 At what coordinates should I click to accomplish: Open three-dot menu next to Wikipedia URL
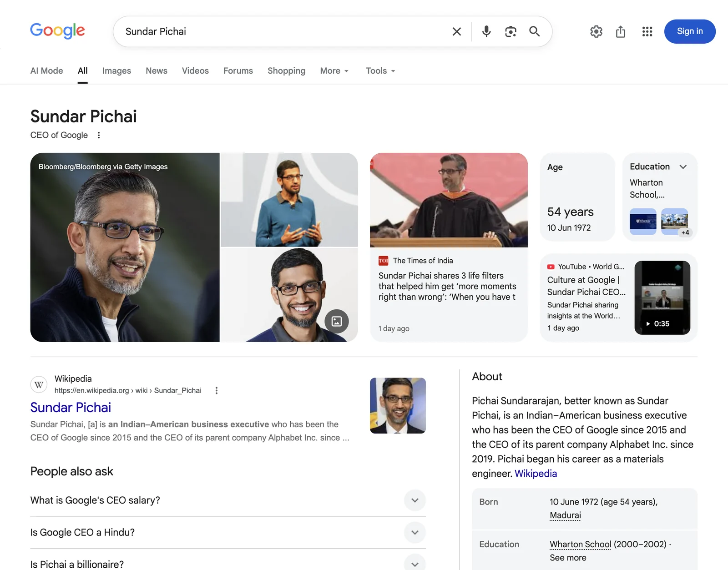(x=217, y=390)
